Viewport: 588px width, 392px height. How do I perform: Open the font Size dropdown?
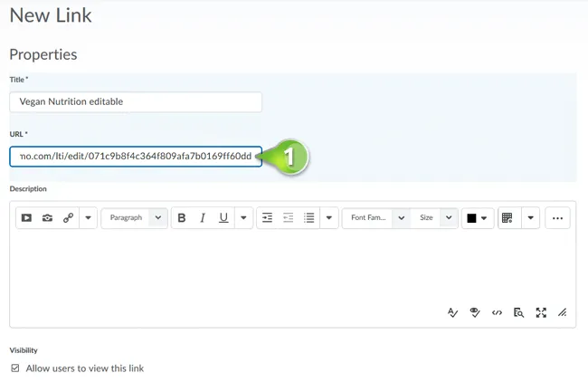pos(434,217)
